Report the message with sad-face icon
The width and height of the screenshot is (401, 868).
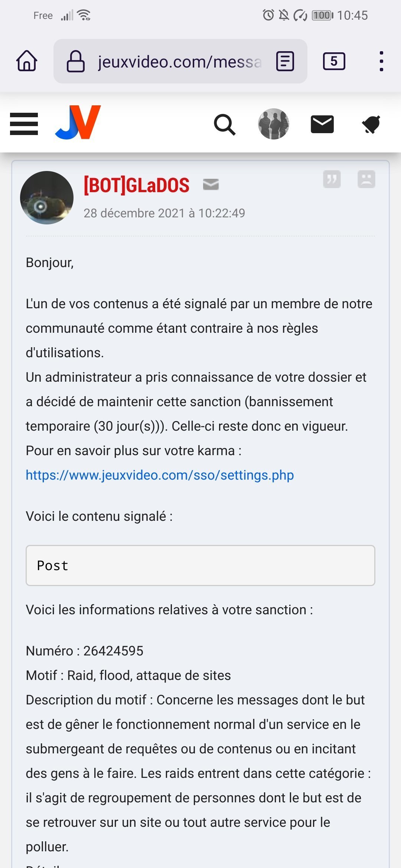tap(366, 180)
